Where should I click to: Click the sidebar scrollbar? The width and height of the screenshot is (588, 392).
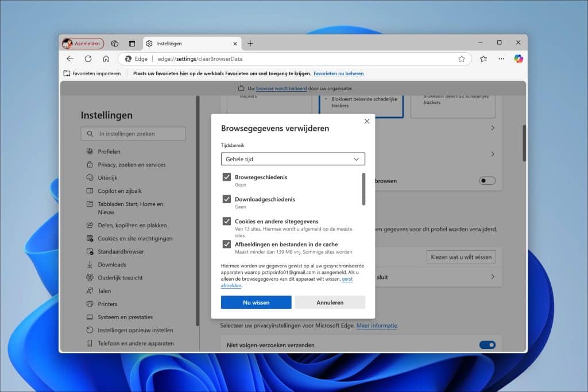click(x=198, y=211)
